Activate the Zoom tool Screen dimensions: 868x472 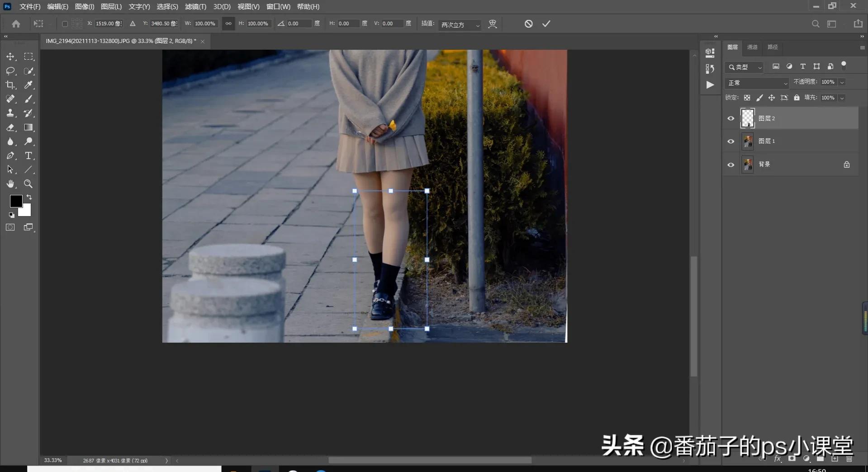[28, 184]
